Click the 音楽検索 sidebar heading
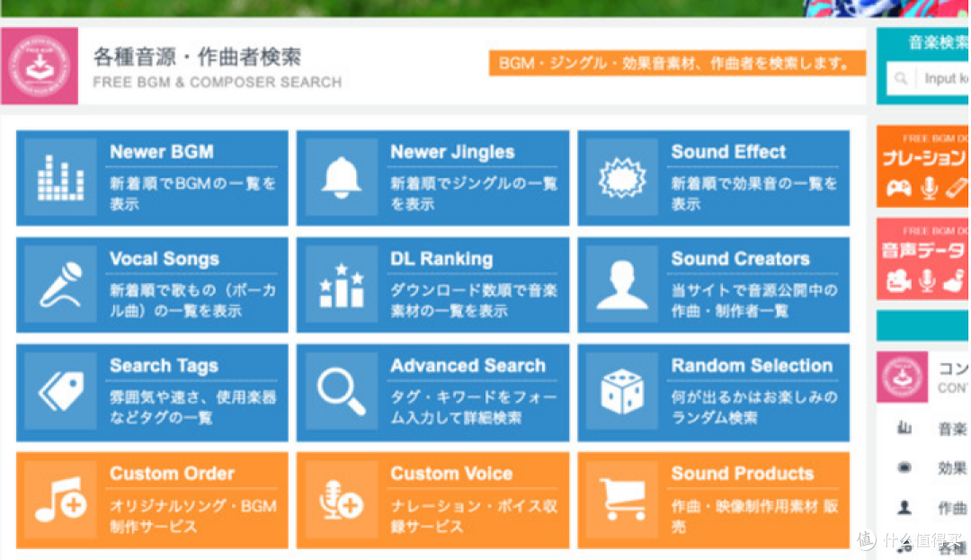 click(938, 42)
